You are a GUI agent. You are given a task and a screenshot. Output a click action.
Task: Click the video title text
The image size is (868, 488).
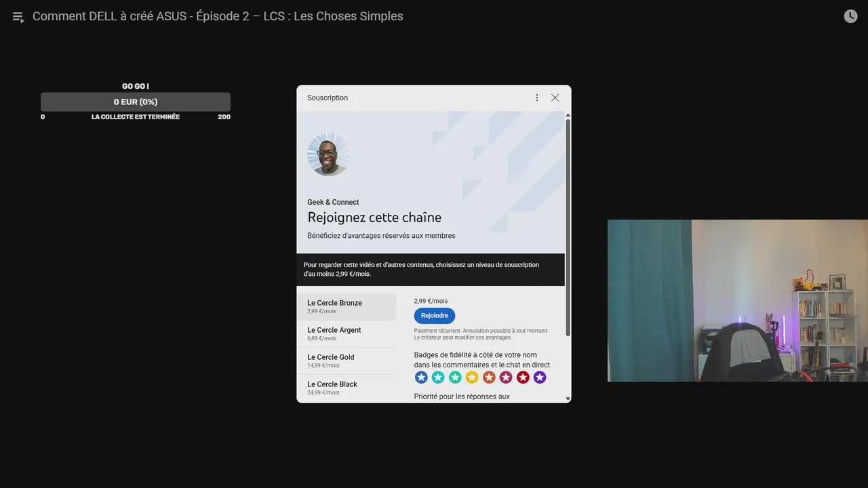tap(218, 16)
